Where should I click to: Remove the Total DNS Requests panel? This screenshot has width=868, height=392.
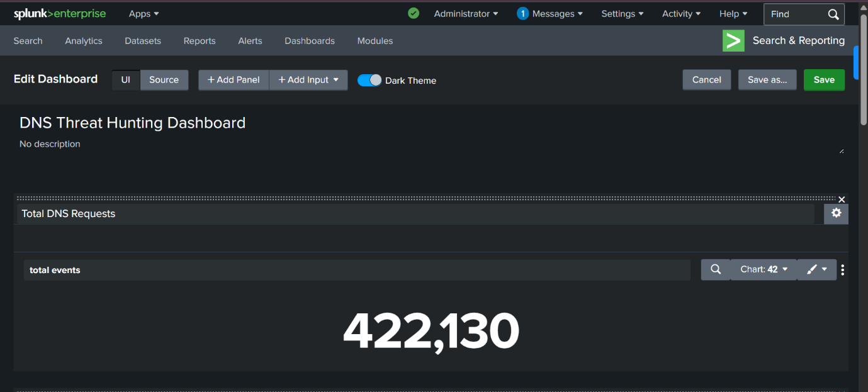pos(842,199)
